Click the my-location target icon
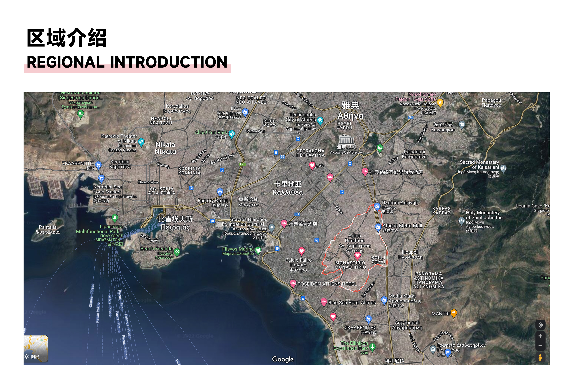573x392 pixels. [x=540, y=325]
